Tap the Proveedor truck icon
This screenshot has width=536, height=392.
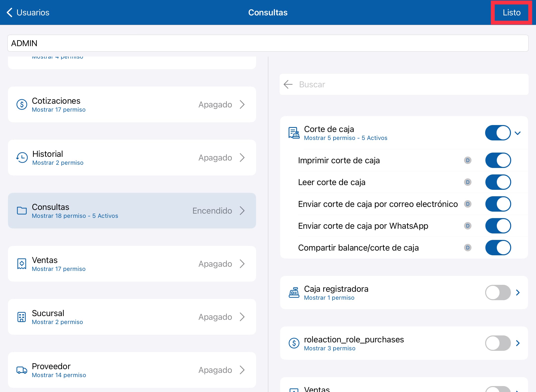(22, 370)
